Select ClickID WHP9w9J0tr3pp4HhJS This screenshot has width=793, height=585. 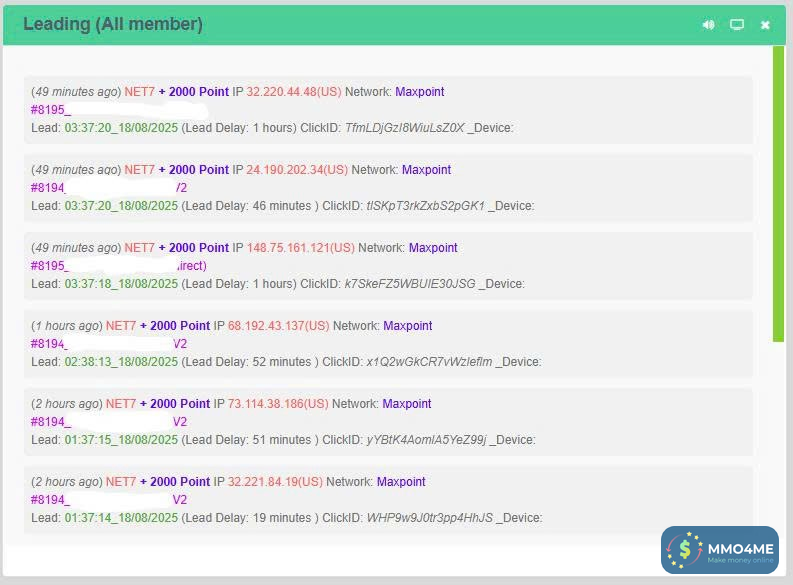pyautogui.click(x=429, y=518)
